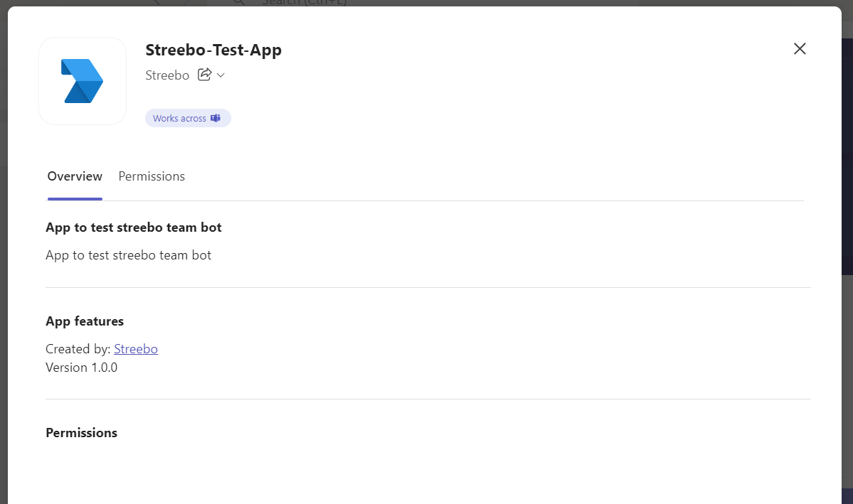Switch to the Overview tab
The image size is (853, 504).
[x=75, y=176]
